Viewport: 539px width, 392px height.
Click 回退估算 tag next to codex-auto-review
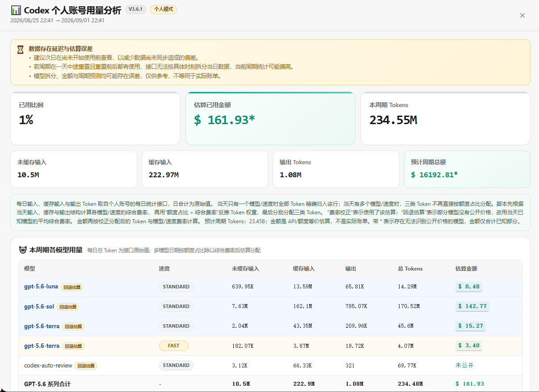point(86,366)
